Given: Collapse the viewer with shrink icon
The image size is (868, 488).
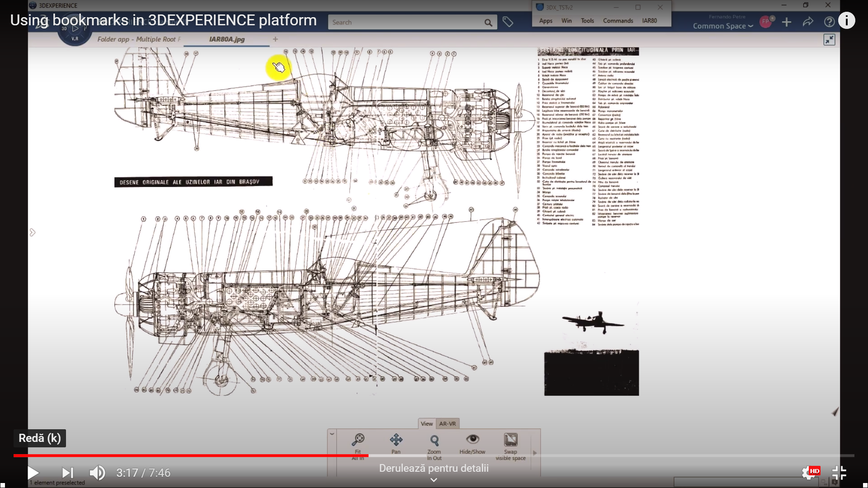Looking at the screenshot, I should point(829,40).
